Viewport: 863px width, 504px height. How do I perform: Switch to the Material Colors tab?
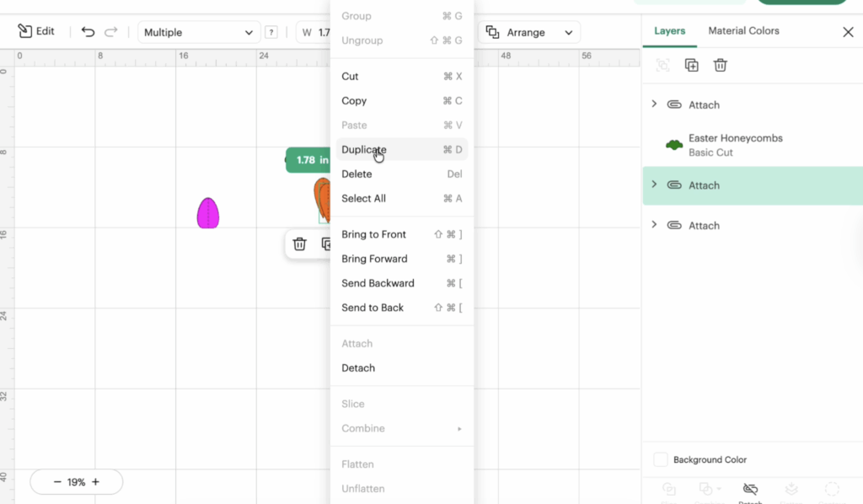point(743,30)
